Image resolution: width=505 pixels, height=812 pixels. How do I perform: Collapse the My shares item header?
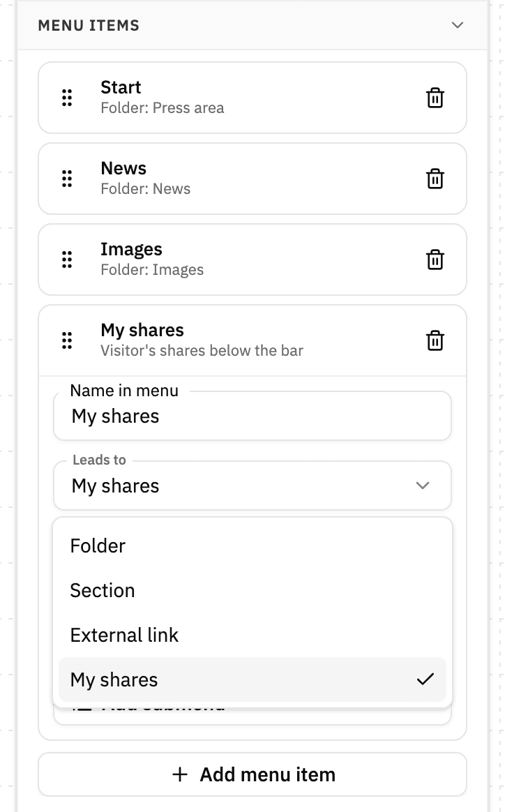tap(252, 340)
